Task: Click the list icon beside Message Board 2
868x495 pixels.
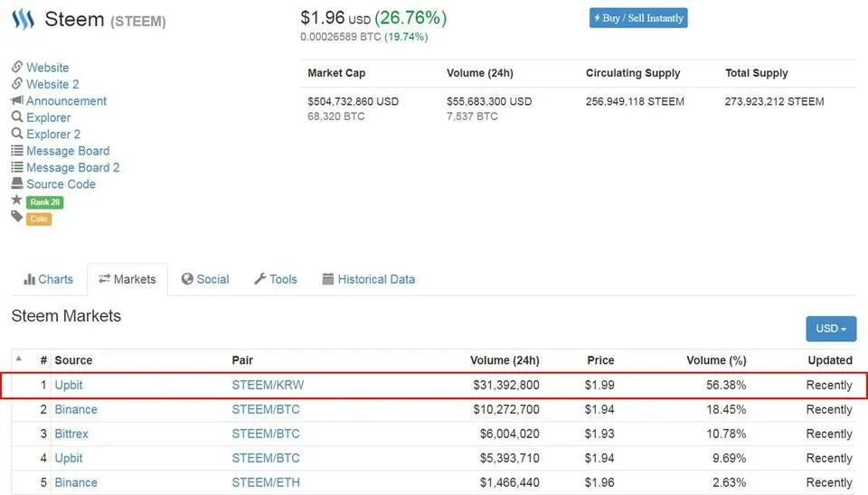Action: tap(17, 167)
